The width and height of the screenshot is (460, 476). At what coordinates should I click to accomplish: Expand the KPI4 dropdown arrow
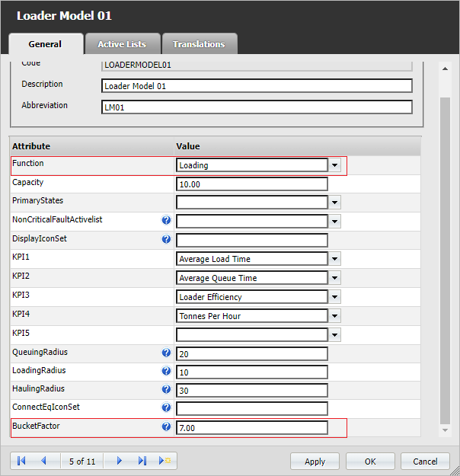334,316
